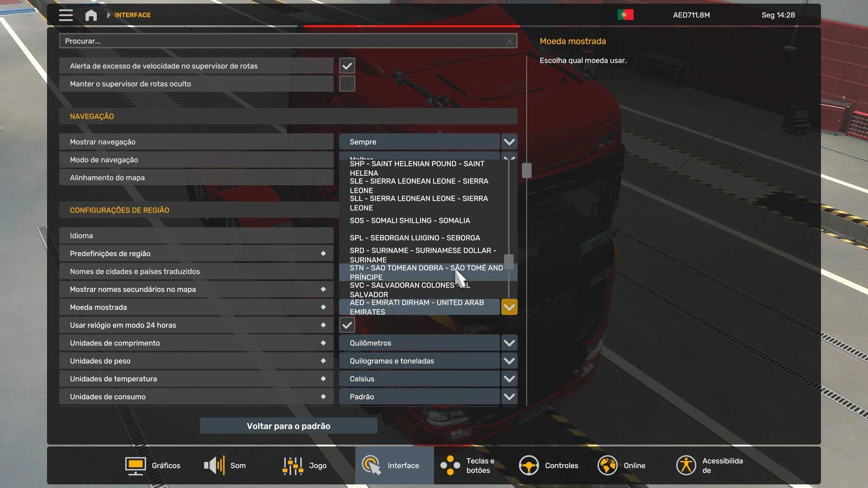Screen dimensions: 868x488
Task: Open Som settings speaker icon
Action: coord(214,465)
